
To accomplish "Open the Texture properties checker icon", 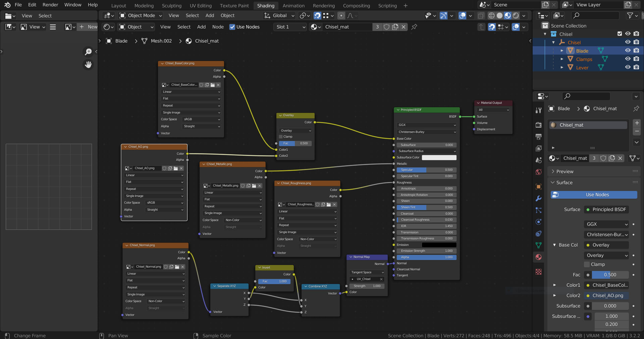I will [x=538, y=272].
